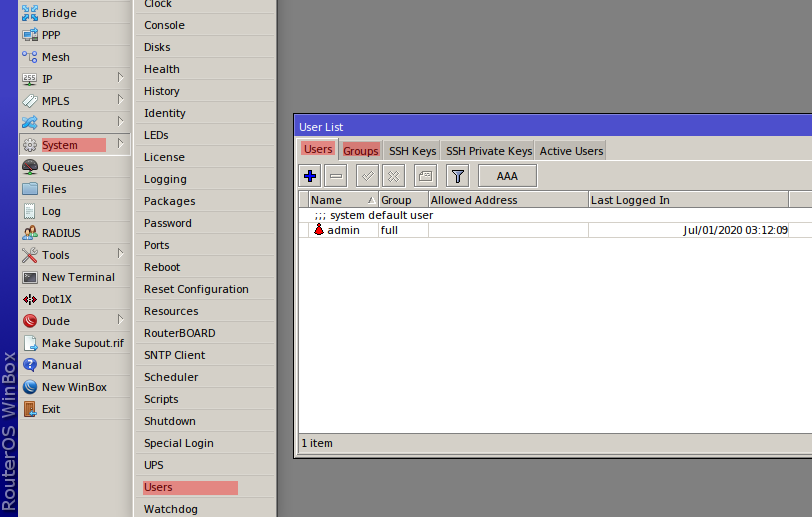The width and height of the screenshot is (812, 517).
Task: Open History in System submenu
Action: point(205,91)
